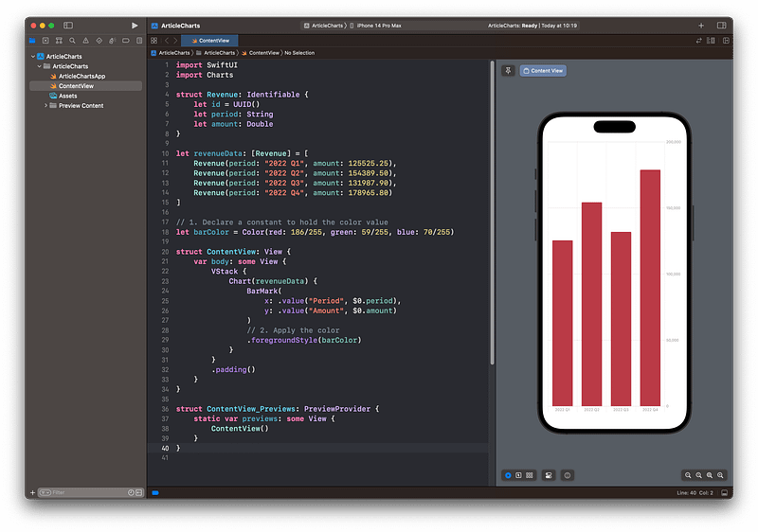Click the editor vertical scrollbar

click(x=492, y=212)
